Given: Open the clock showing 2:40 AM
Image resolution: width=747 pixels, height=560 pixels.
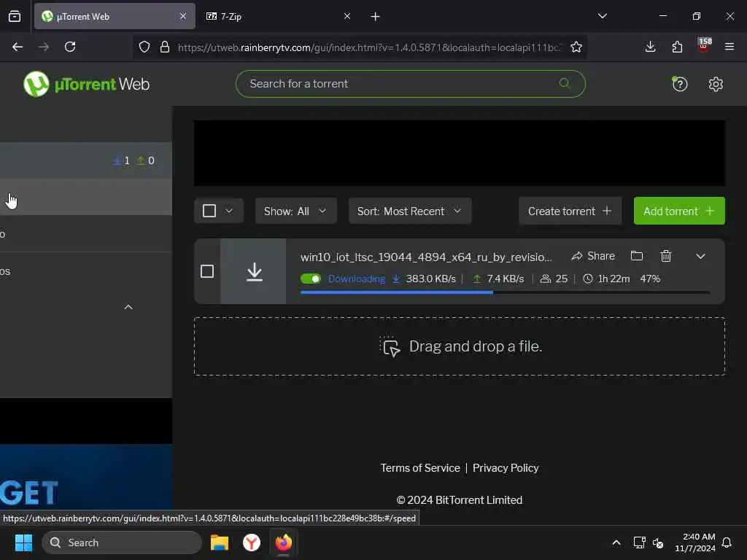Looking at the screenshot, I should [695, 542].
